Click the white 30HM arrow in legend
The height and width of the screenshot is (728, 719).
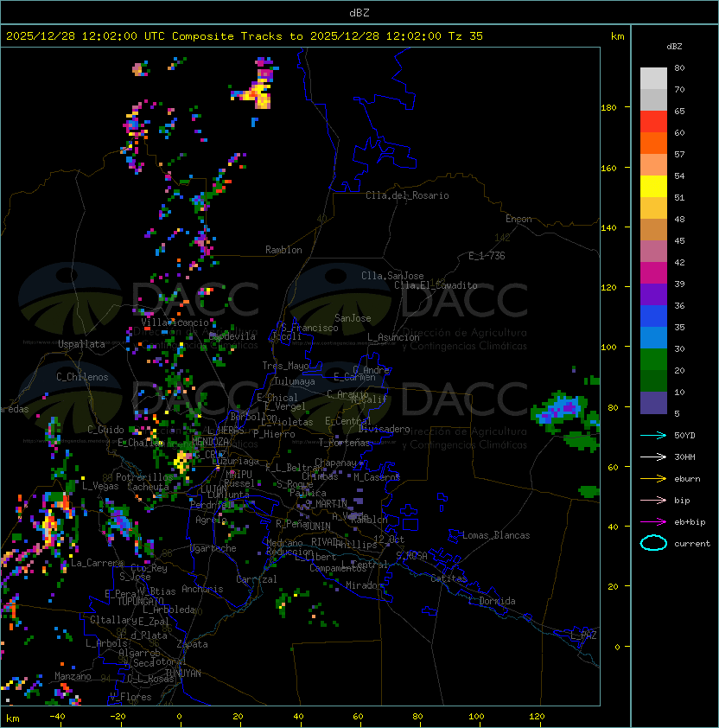(653, 457)
